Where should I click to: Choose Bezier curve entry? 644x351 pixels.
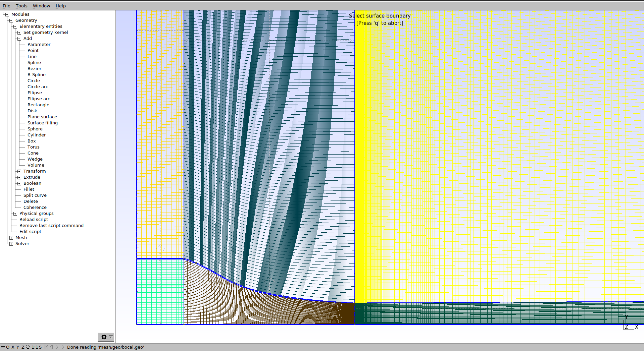[x=34, y=68]
